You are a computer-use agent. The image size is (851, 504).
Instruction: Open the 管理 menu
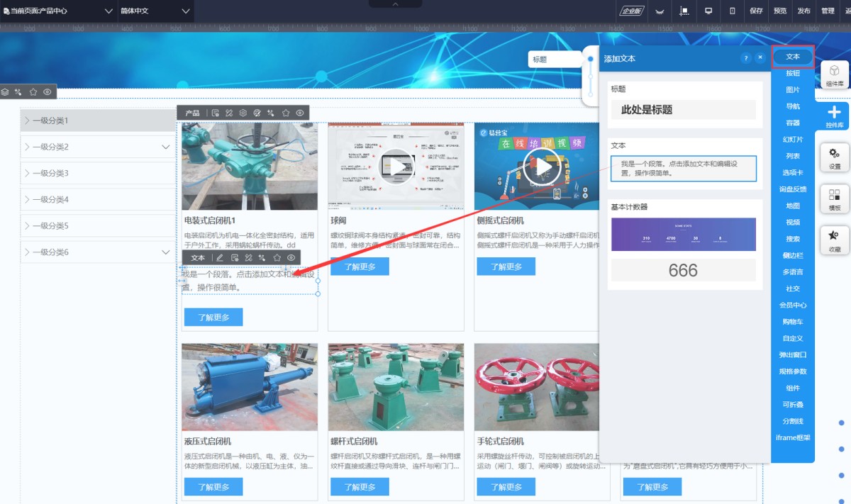click(828, 11)
